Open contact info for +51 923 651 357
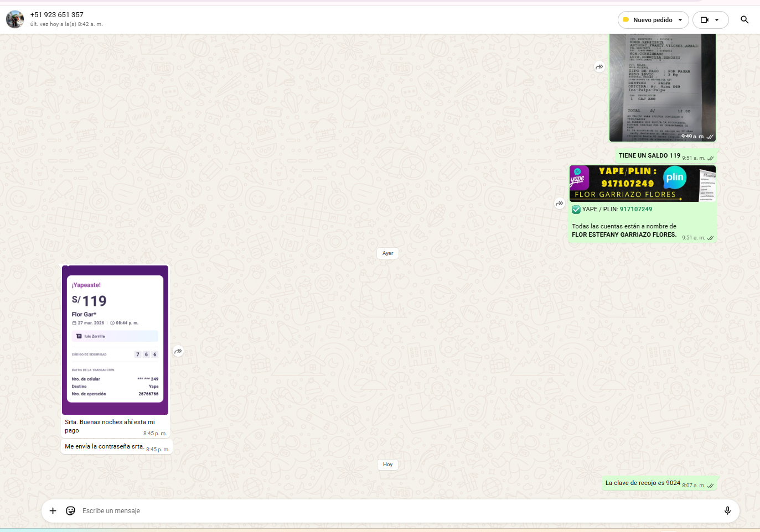This screenshot has width=760, height=532. pos(57,15)
